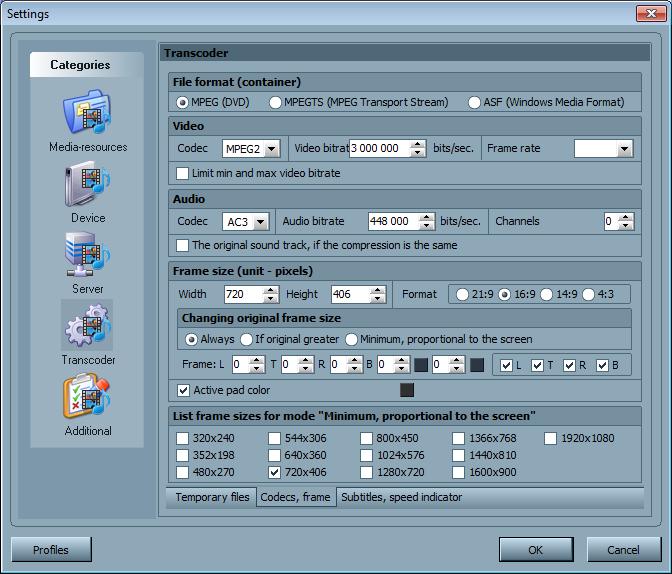The width and height of the screenshot is (672, 574).
Task: Switch to Temporary files tab
Action: coord(212,497)
